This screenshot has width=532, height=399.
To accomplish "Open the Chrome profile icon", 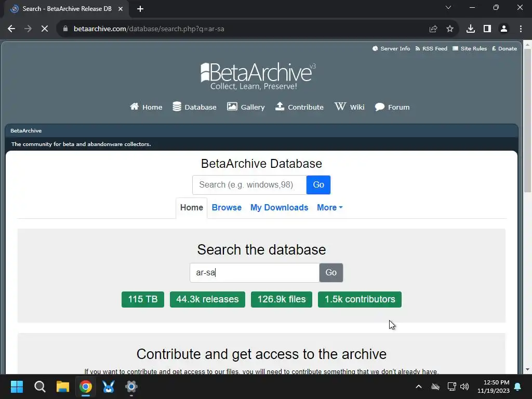I will 504,29.
